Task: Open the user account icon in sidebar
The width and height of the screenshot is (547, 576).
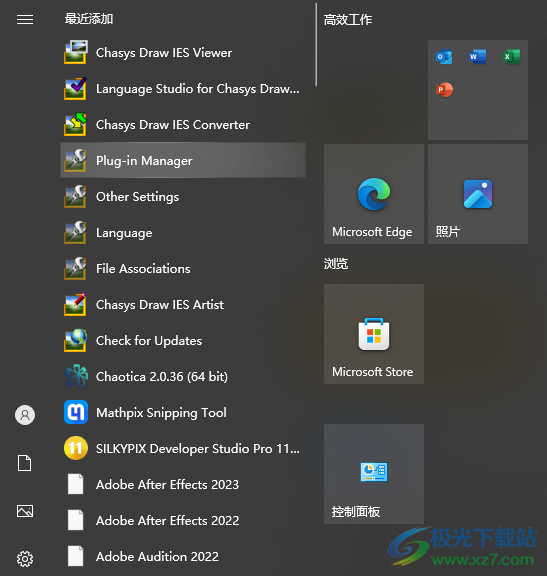Action: click(25, 415)
